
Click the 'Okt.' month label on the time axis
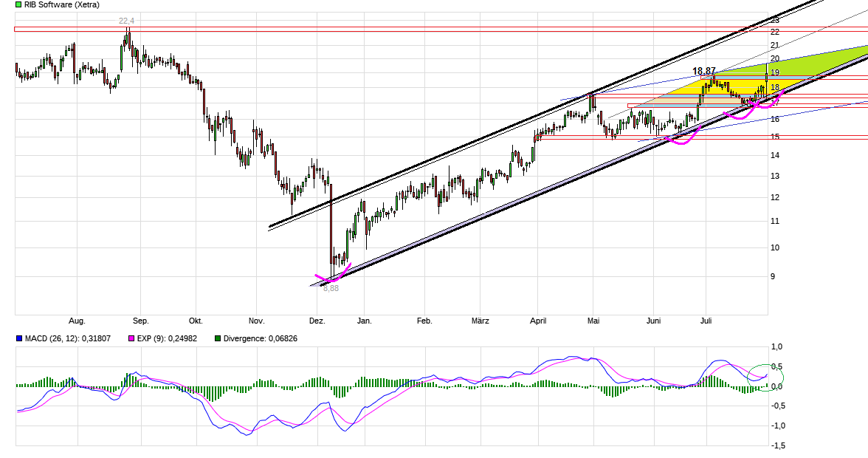click(x=196, y=321)
